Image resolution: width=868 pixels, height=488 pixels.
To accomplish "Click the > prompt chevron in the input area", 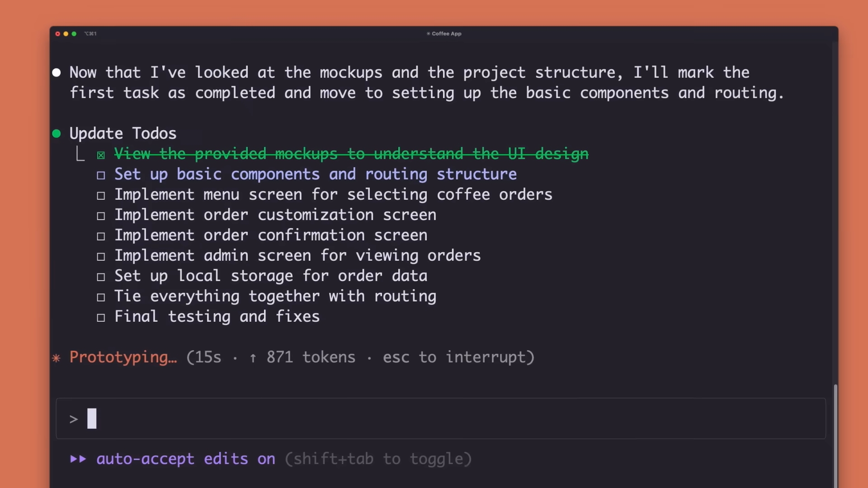I will (74, 418).
